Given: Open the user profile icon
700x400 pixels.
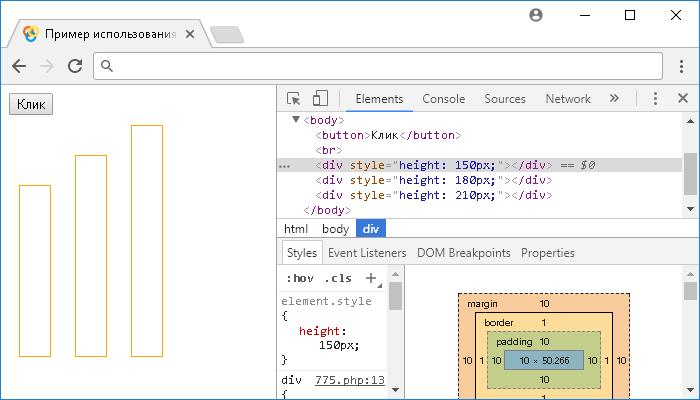Looking at the screenshot, I should [536, 15].
